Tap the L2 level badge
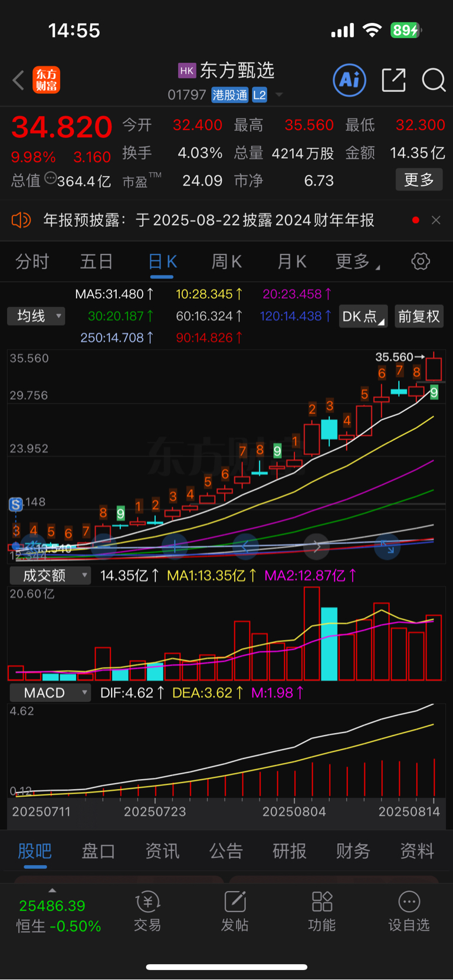The height and width of the screenshot is (980, 453). 260,95
